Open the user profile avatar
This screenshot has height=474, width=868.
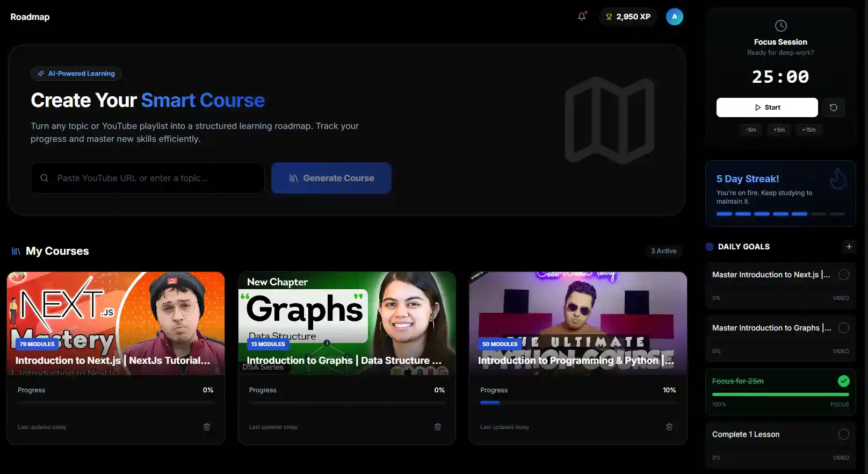675,17
